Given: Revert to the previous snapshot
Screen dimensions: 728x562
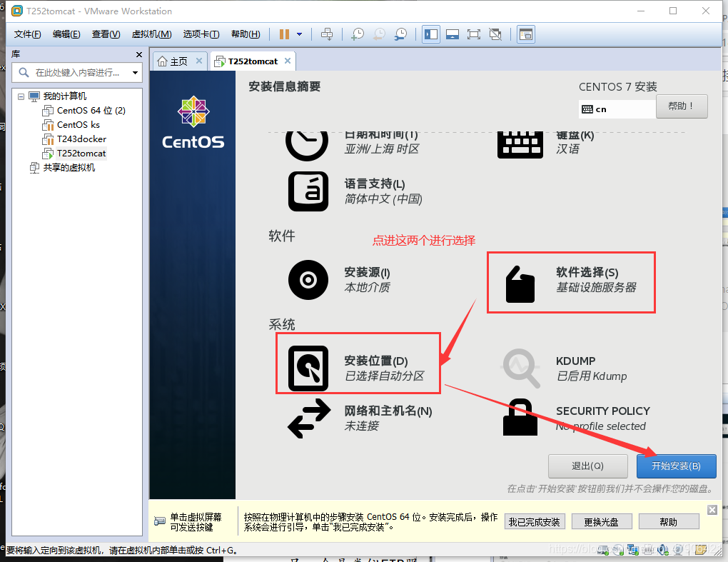Looking at the screenshot, I should pyautogui.click(x=379, y=34).
